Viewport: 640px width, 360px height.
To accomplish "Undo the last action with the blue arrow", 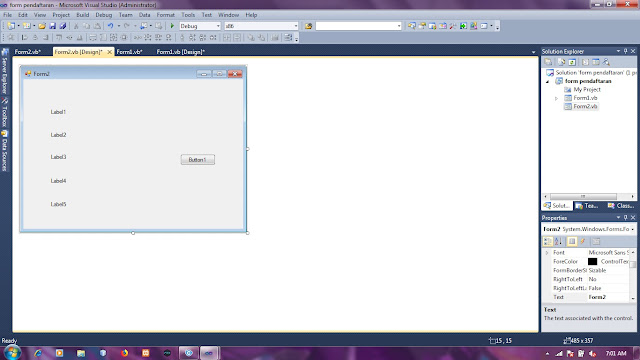I will pyautogui.click(x=110, y=26).
